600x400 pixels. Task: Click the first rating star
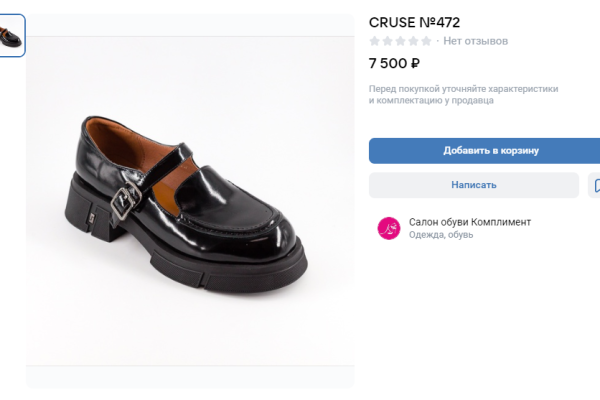pyautogui.click(x=375, y=41)
